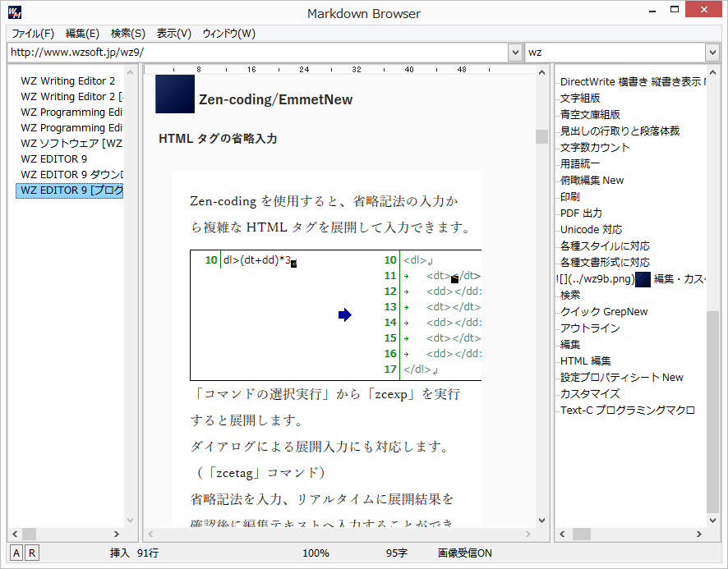Click scroll-right arrow of right outline pane
728x569 pixels.
(699, 535)
